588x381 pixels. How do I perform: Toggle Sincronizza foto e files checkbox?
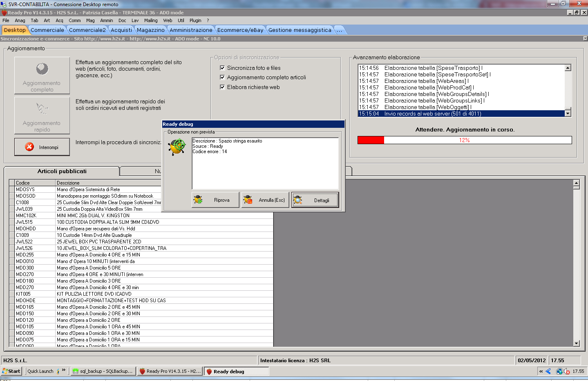tap(222, 68)
